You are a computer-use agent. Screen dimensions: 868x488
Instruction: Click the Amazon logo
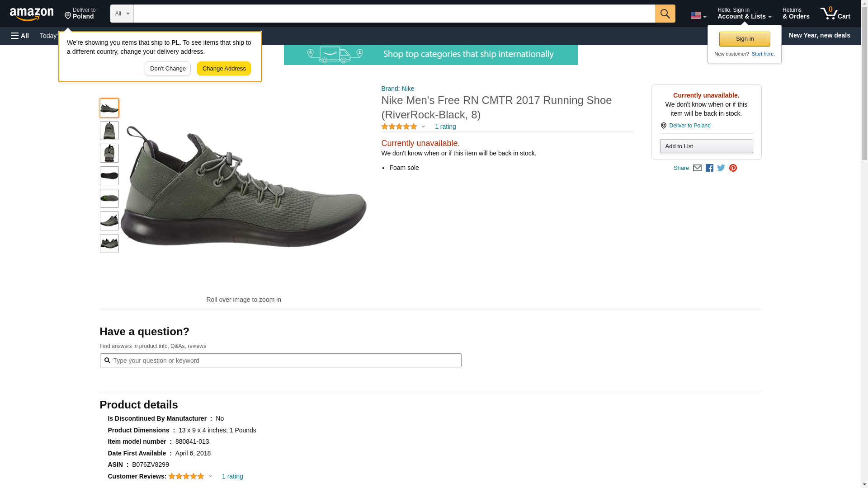click(x=32, y=14)
